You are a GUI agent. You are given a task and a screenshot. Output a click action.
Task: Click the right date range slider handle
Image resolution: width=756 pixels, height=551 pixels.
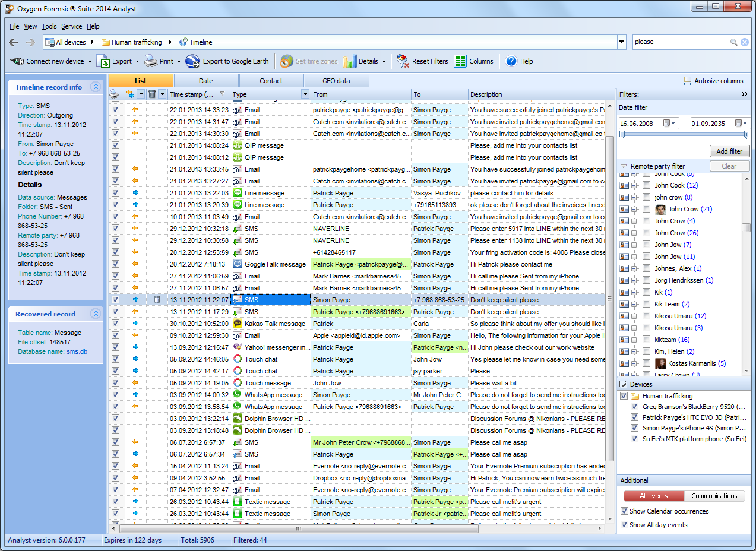(x=747, y=135)
